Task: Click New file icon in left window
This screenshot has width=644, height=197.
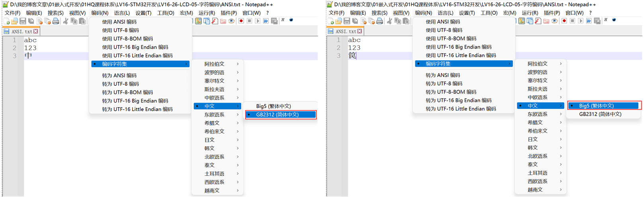Action: [x=6, y=21]
